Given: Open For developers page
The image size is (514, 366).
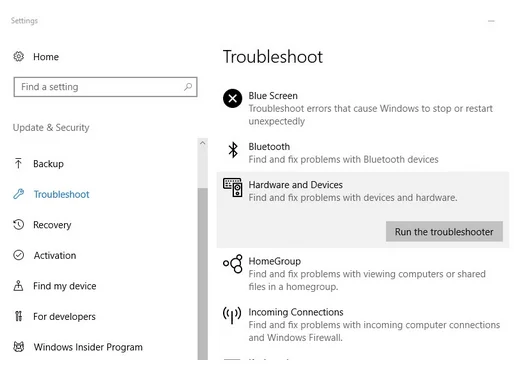Looking at the screenshot, I should (64, 317).
